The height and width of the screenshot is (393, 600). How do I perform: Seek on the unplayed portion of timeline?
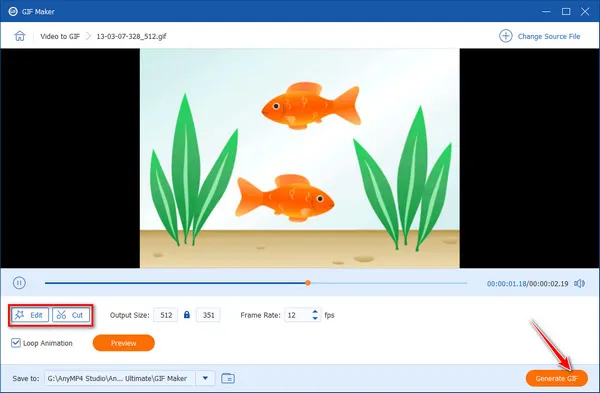pyautogui.click(x=389, y=283)
